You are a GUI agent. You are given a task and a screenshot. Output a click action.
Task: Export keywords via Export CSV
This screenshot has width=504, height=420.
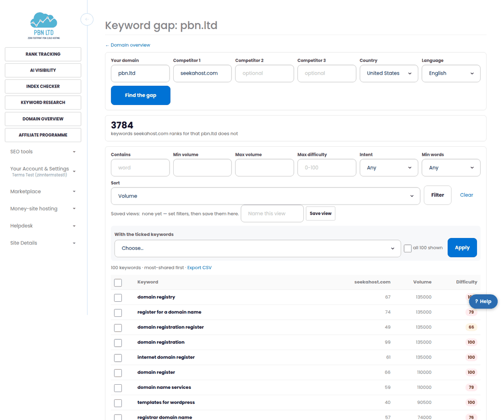199,268
